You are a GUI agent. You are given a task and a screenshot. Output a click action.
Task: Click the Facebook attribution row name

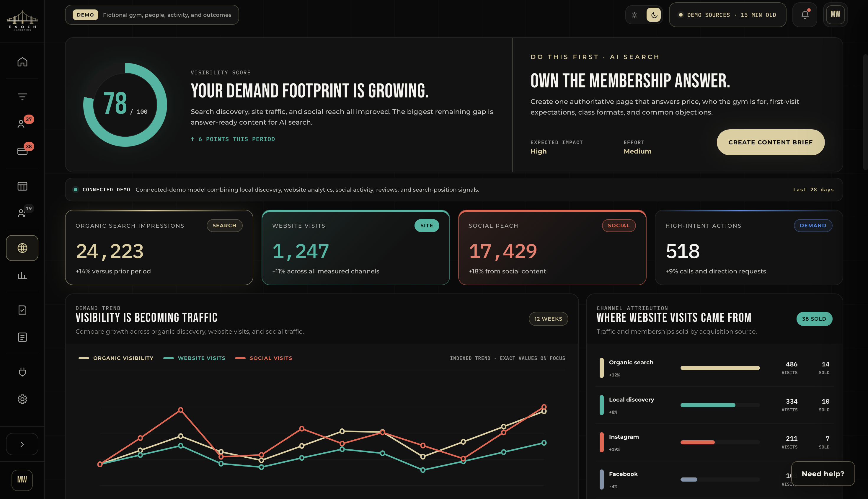(623, 474)
